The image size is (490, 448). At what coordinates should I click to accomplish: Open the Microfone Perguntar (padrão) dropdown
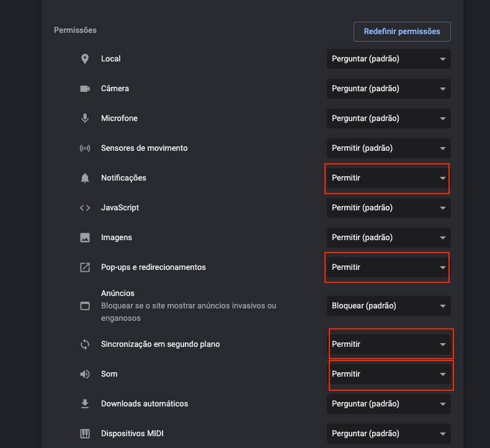(x=388, y=119)
